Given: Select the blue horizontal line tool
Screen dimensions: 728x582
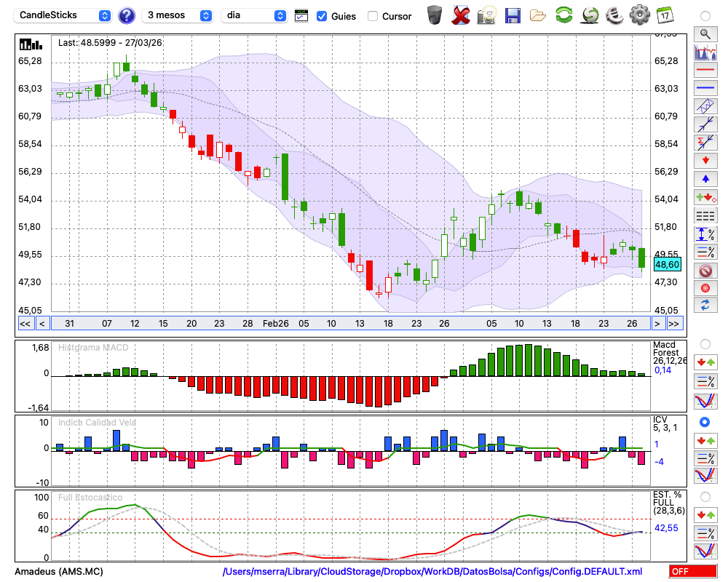Looking at the screenshot, I should click(705, 88).
